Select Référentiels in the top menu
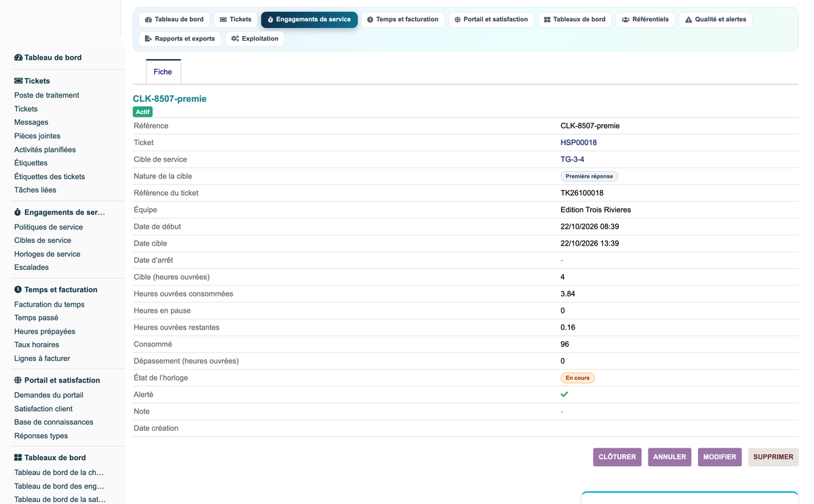Image resolution: width=814 pixels, height=504 pixels. click(645, 20)
